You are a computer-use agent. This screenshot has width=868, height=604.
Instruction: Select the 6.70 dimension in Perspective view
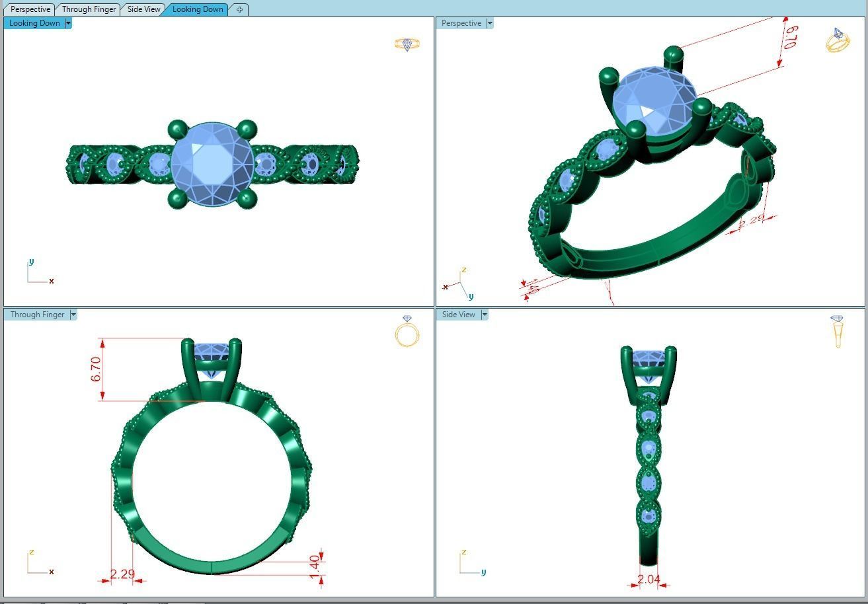pos(792,37)
